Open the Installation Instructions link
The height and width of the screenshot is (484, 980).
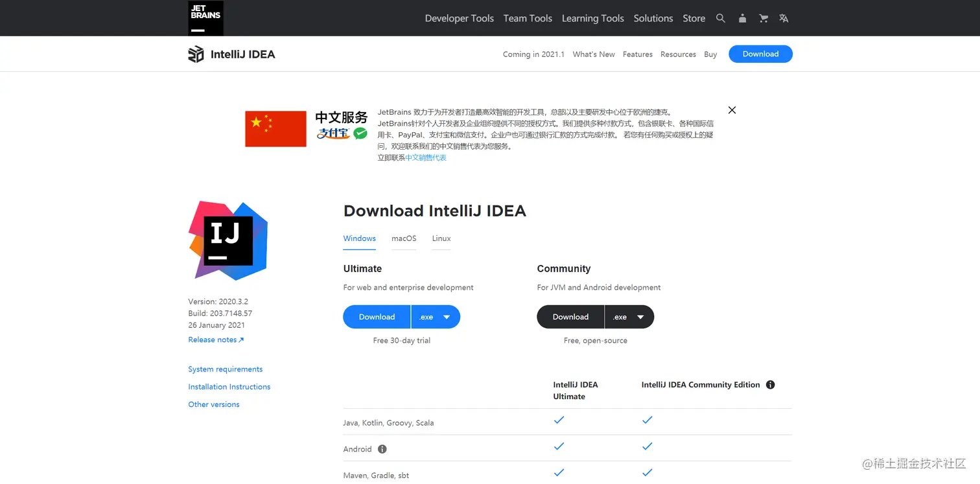tap(229, 387)
